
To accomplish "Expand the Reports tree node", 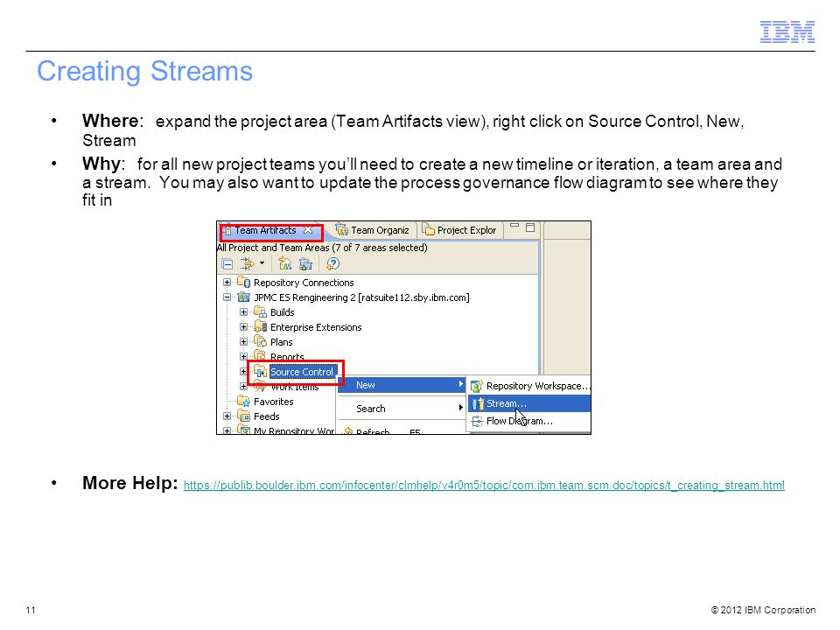I will (x=244, y=356).
